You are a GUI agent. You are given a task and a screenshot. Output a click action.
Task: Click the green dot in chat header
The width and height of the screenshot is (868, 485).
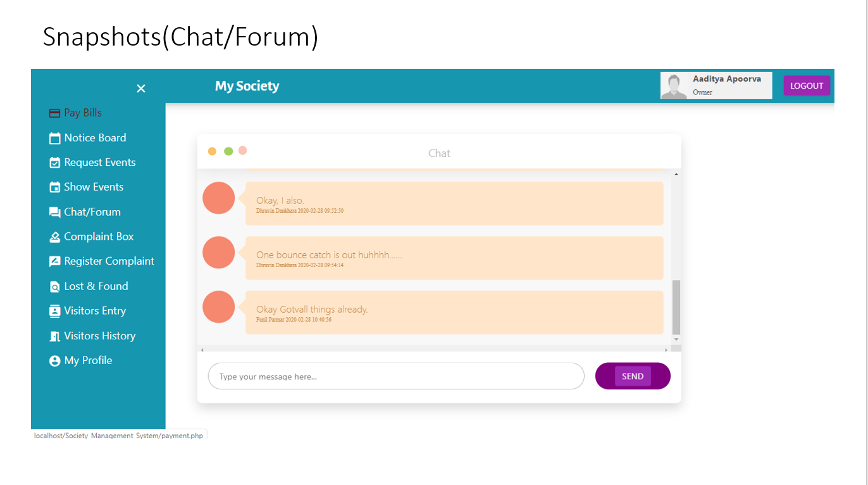click(x=228, y=151)
